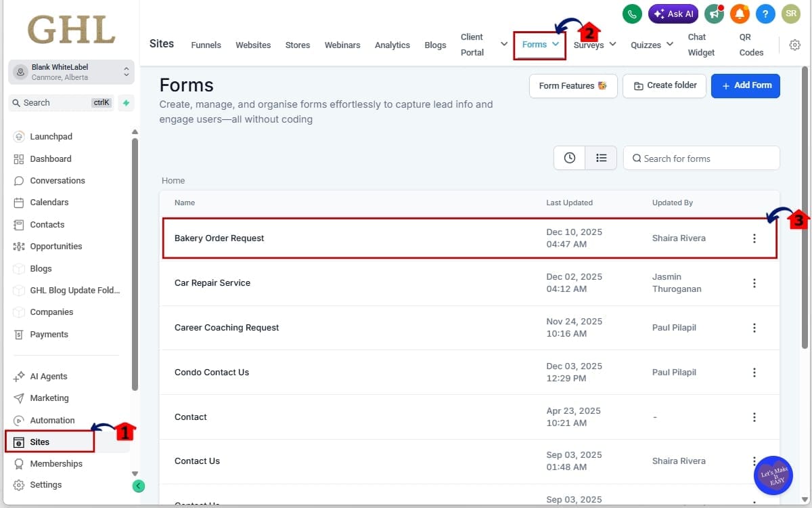Open the Webinars tab
Screen dimensions: 812x508
(342, 45)
